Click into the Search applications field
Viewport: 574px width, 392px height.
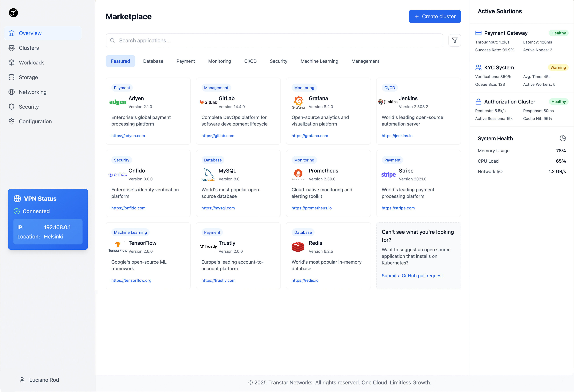pos(272,40)
